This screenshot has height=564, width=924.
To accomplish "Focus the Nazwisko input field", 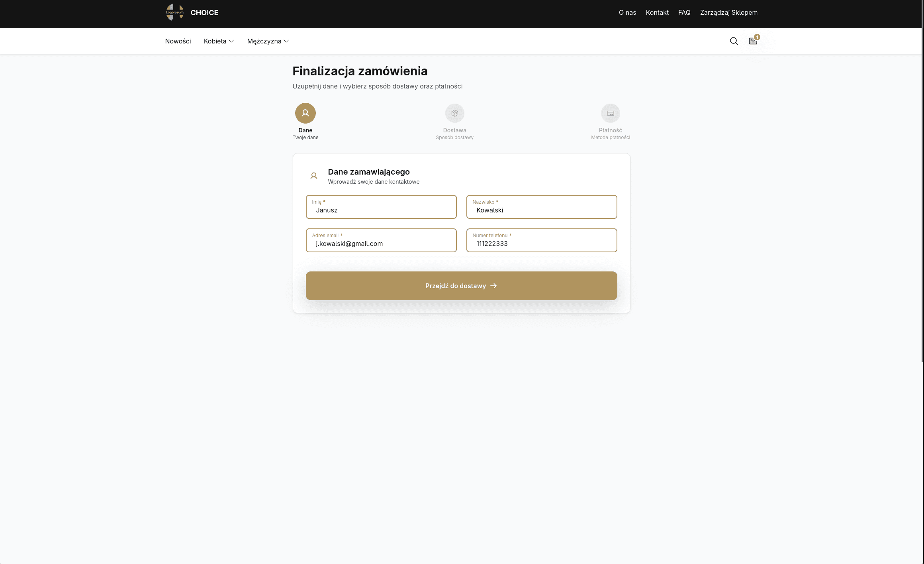I will click(542, 207).
